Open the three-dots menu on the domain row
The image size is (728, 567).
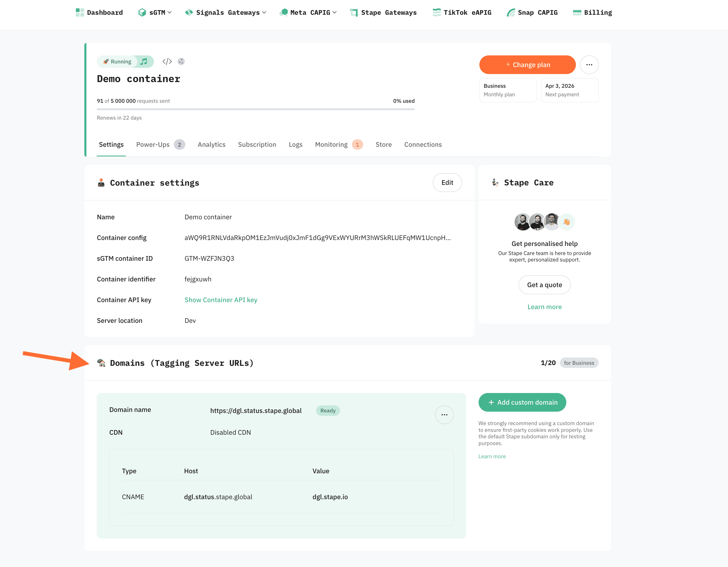point(444,415)
